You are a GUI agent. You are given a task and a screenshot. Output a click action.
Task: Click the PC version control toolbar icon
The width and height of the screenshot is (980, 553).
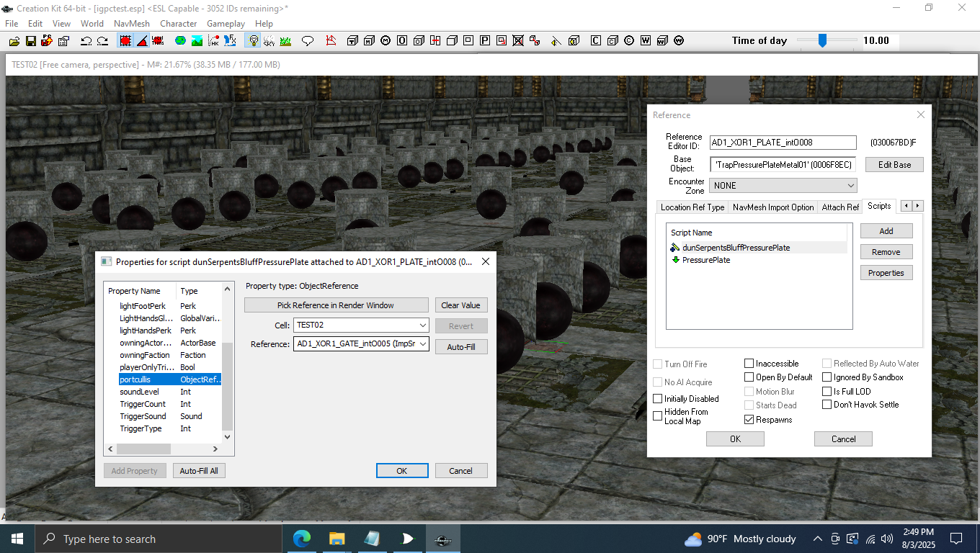pyautogui.click(x=47, y=41)
